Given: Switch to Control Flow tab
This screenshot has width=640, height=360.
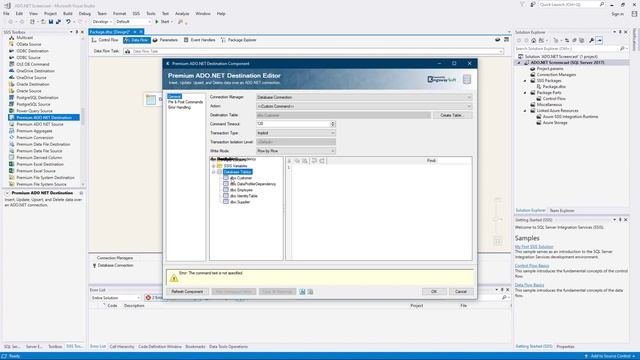Looking at the screenshot, I should [x=105, y=40].
